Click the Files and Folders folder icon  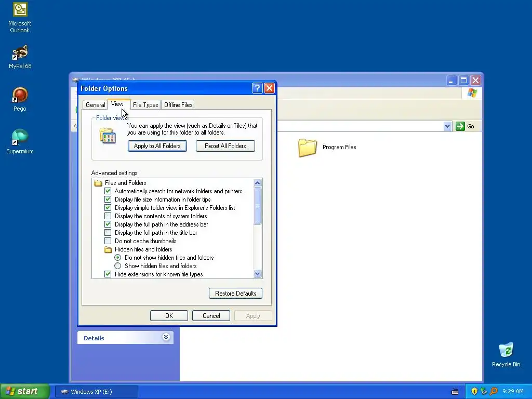[98, 183]
